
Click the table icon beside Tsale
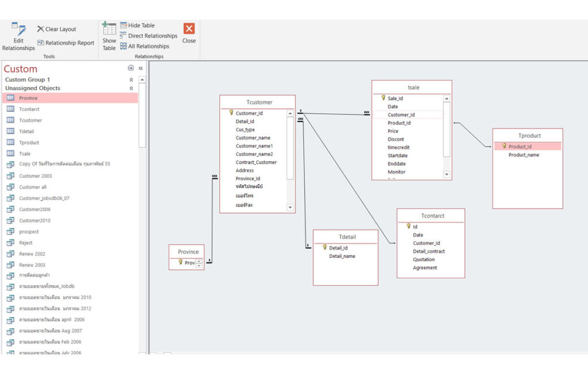coord(10,154)
